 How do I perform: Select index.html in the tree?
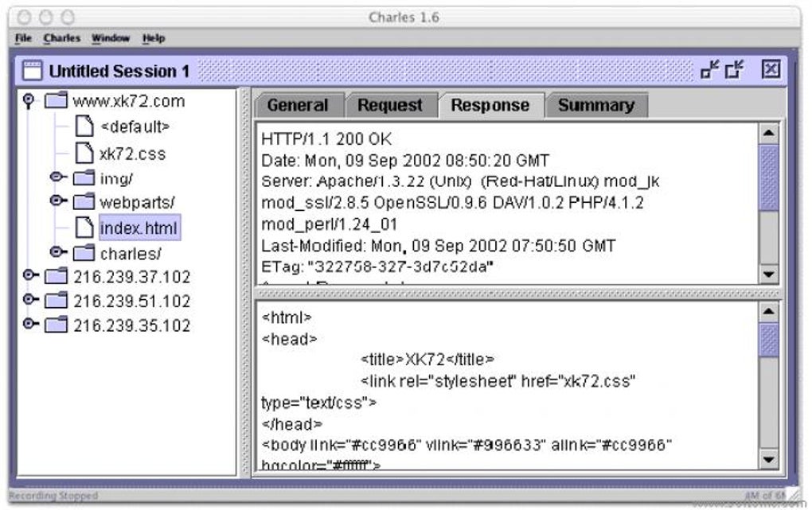point(139,228)
